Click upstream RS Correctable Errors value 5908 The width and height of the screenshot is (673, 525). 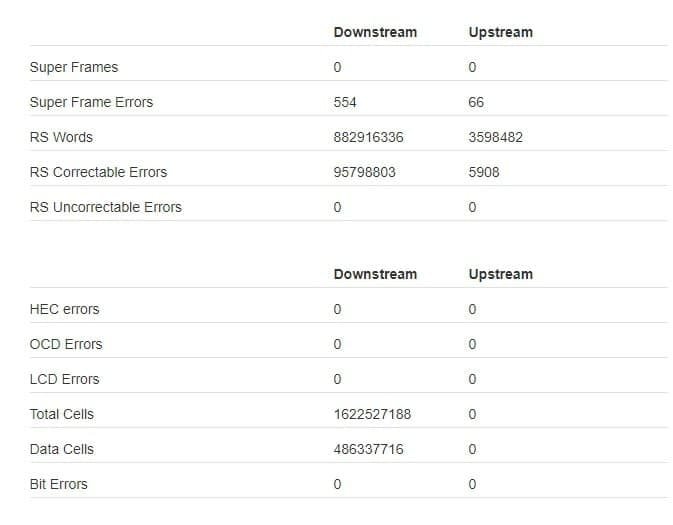pos(484,172)
